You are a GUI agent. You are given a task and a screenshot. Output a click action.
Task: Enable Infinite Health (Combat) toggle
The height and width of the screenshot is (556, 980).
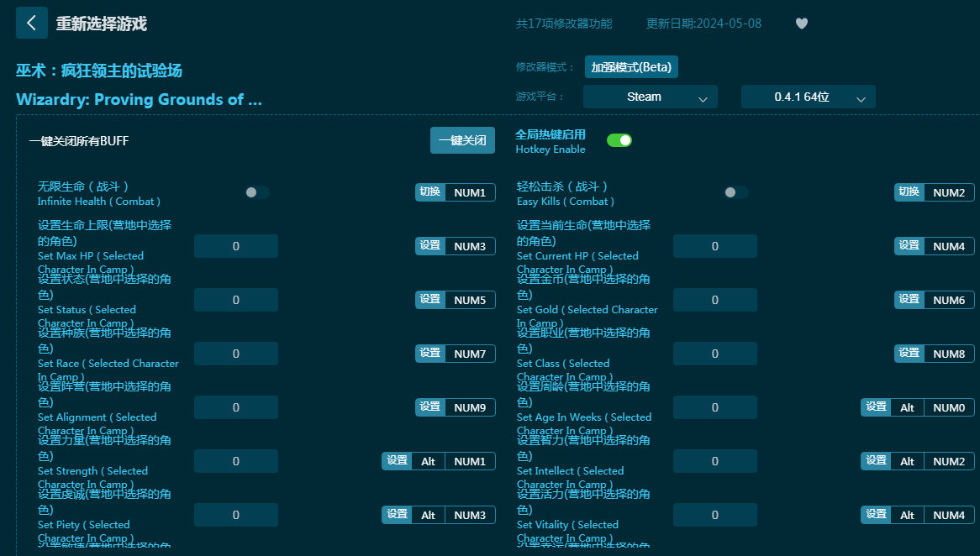[x=257, y=192]
